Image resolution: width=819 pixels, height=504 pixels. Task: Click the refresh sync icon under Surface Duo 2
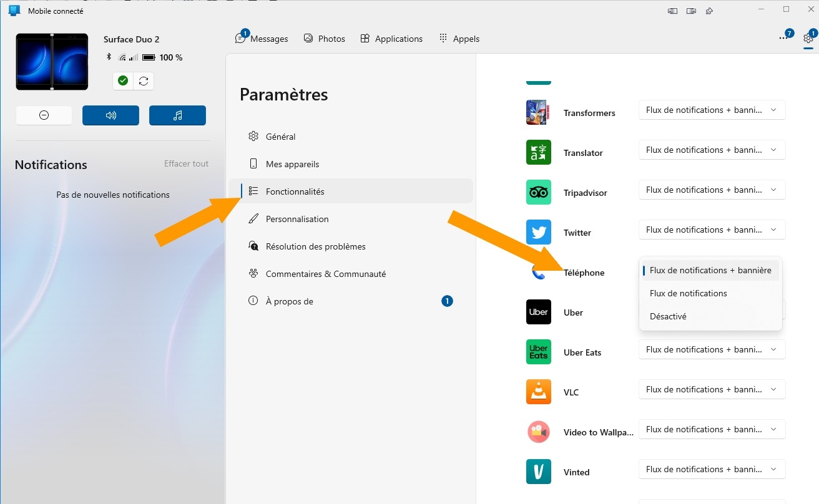[x=144, y=81]
